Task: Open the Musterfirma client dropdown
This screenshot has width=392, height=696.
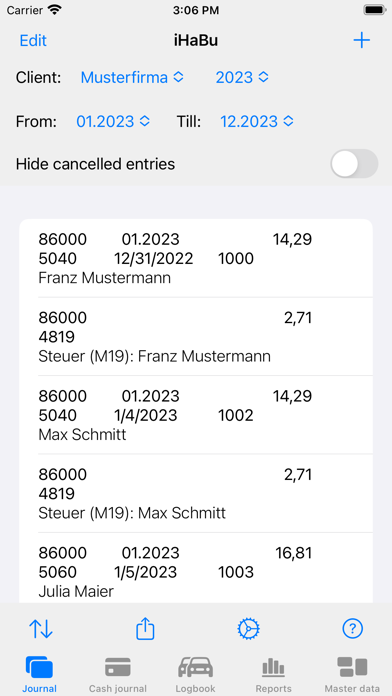Action: tap(132, 78)
